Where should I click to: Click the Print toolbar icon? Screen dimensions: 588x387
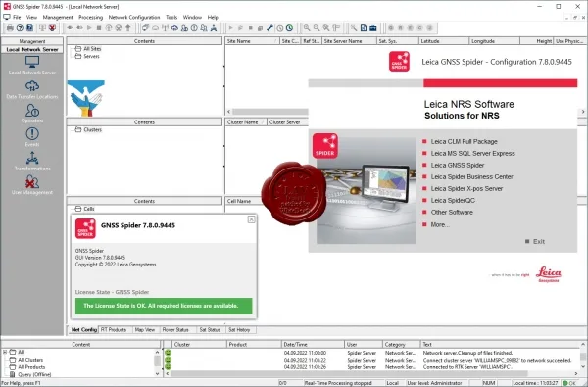(10, 28)
